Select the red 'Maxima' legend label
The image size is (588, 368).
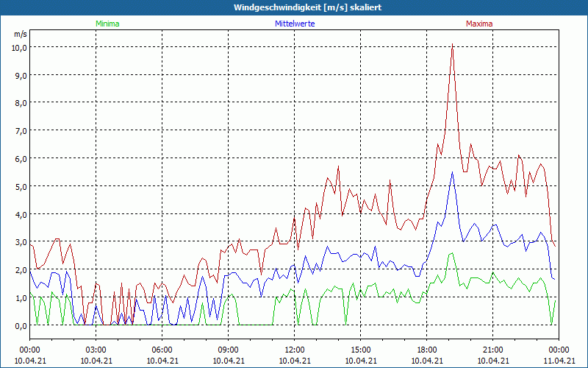point(479,24)
